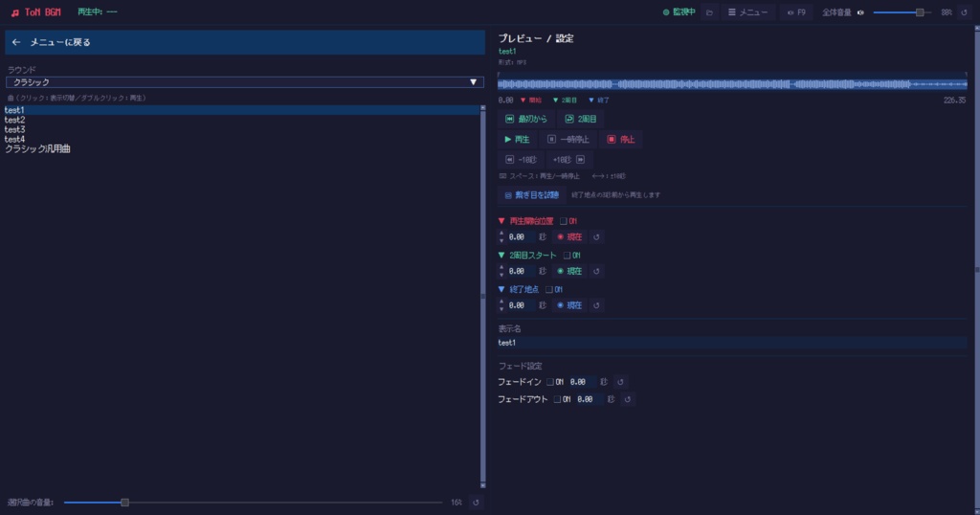Image resolution: width=980 pixels, height=515 pixels.
Task: Skip back with -10秒
Action: click(x=521, y=159)
